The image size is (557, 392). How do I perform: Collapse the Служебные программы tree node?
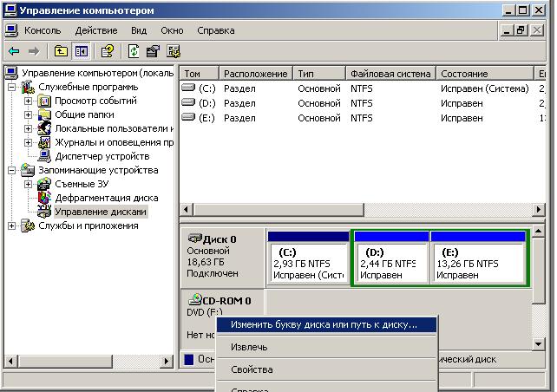click(x=12, y=87)
